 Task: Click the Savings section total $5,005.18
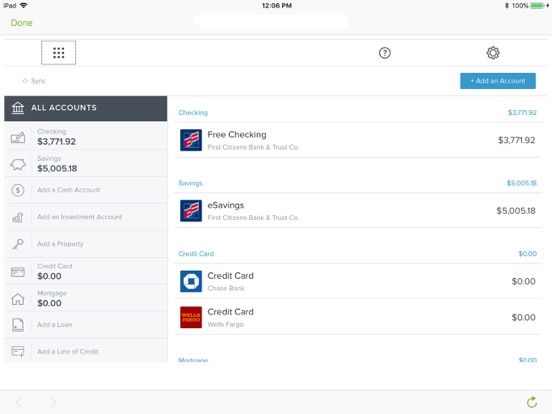pyautogui.click(x=521, y=183)
